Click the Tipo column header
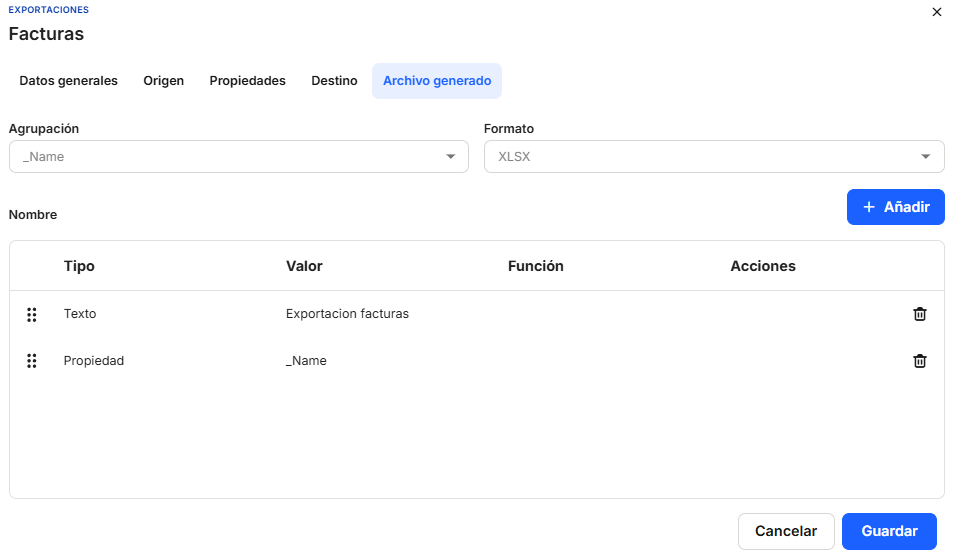This screenshot has width=954, height=558. pos(79,266)
